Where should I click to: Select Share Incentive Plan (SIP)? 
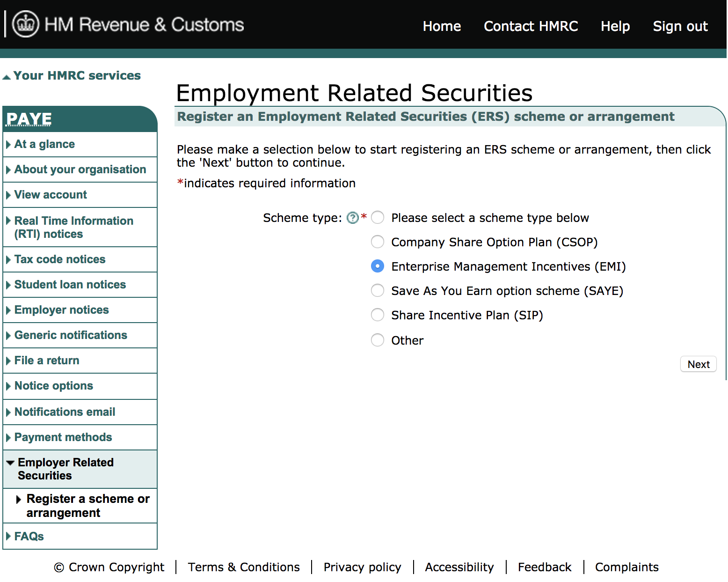point(377,315)
